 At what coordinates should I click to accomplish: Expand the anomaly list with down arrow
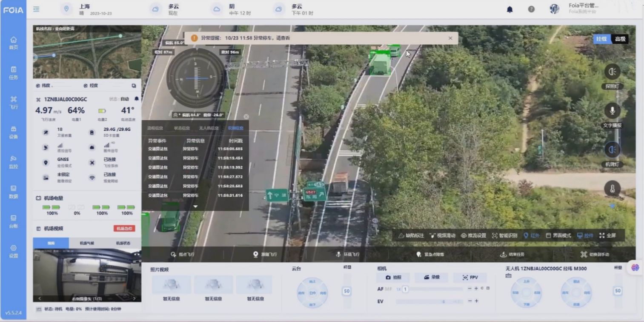(x=195, y=207)
